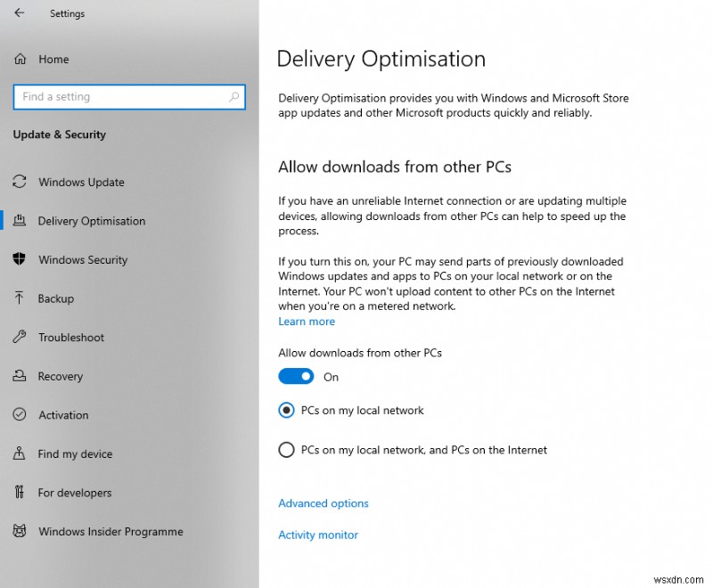Select the Troubleshoot wrench icon
This screenshot has width=713, height=588.
click(20, 337)
